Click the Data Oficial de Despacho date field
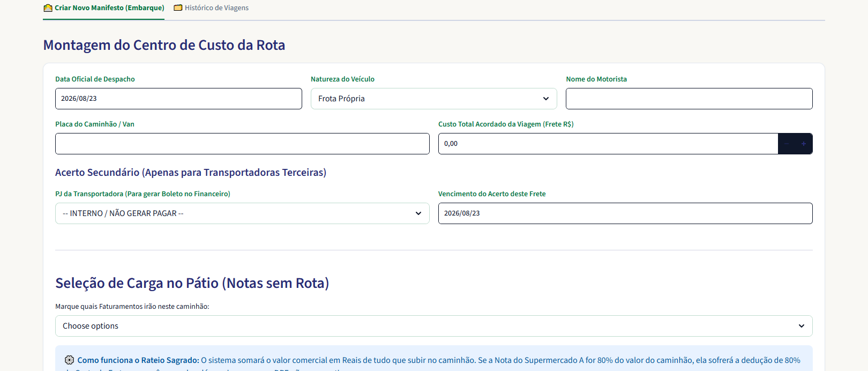The image size is (868, 371). pos(178,99)
